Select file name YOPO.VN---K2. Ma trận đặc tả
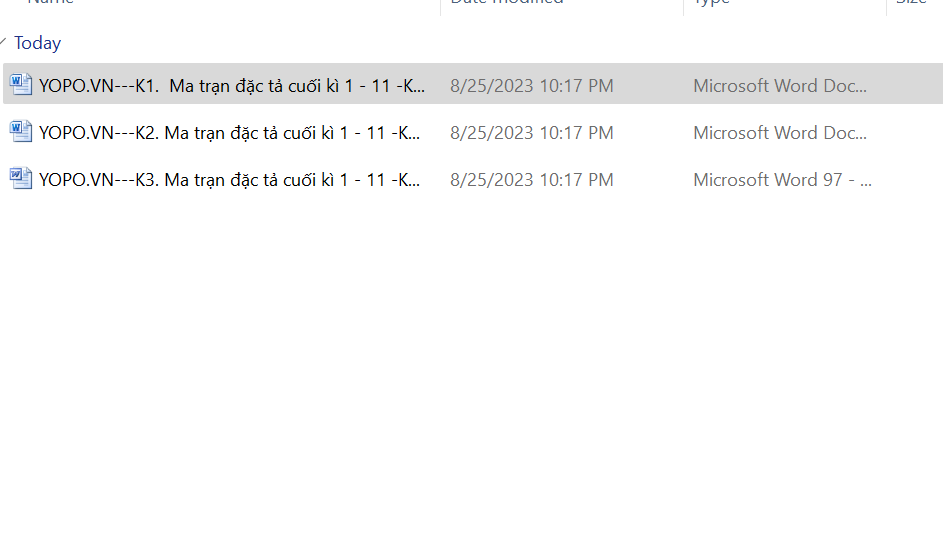The width and height of the screenshot is (943, 558). (229, 133)
